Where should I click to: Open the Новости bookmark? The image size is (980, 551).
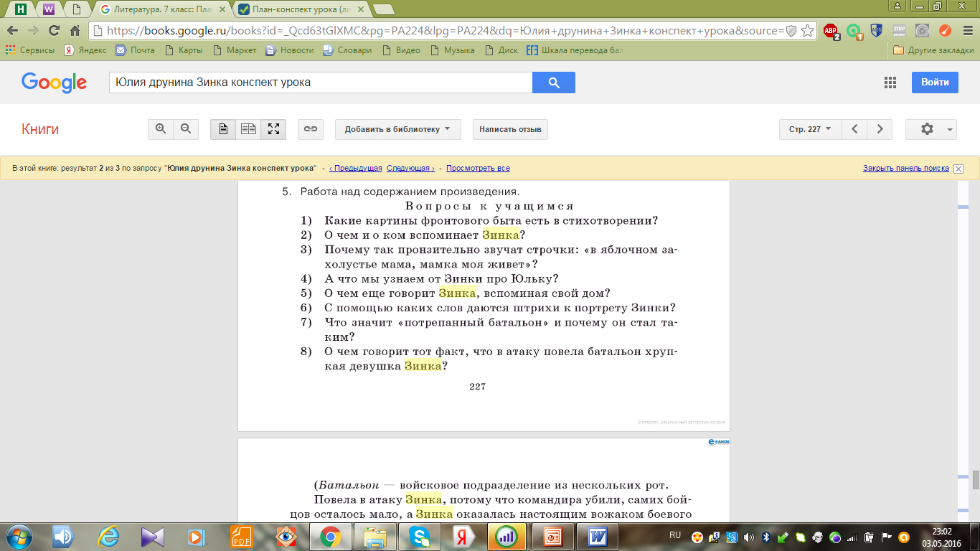pos(290,50)
